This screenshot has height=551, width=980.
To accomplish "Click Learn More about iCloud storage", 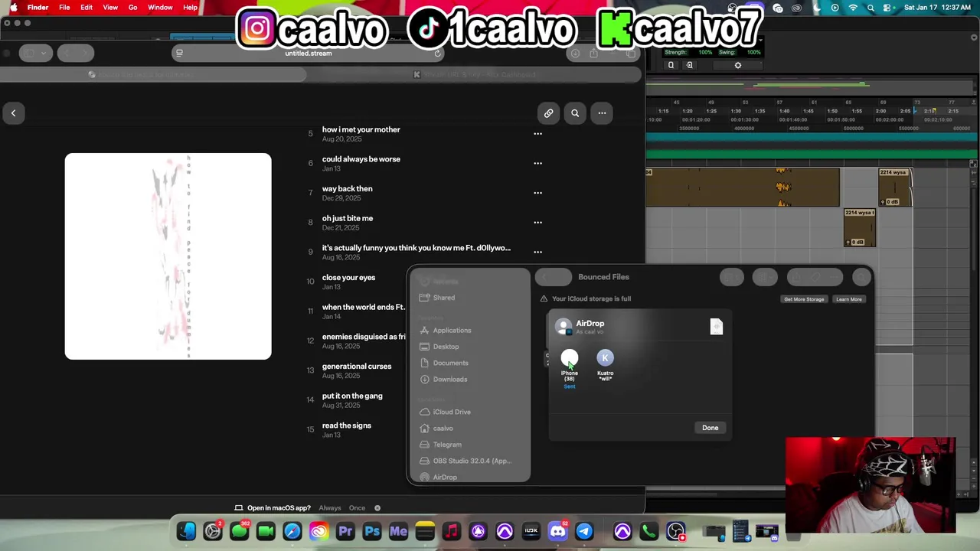I will tap(848, 299).
